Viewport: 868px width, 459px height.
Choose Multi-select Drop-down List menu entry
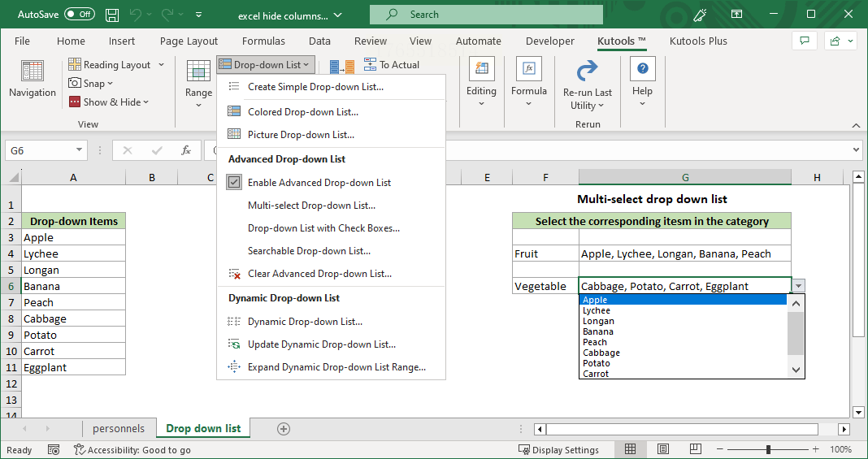point(311,206)
